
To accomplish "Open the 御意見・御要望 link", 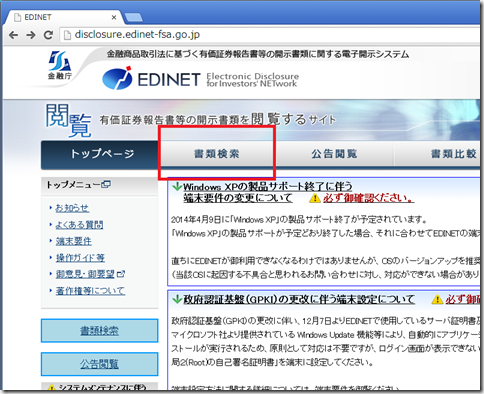I will point(85,274).
